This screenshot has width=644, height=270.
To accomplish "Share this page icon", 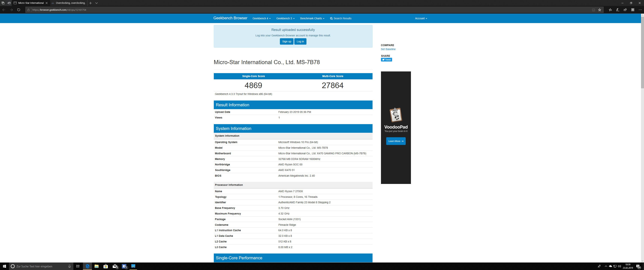I will pos(625,10).
